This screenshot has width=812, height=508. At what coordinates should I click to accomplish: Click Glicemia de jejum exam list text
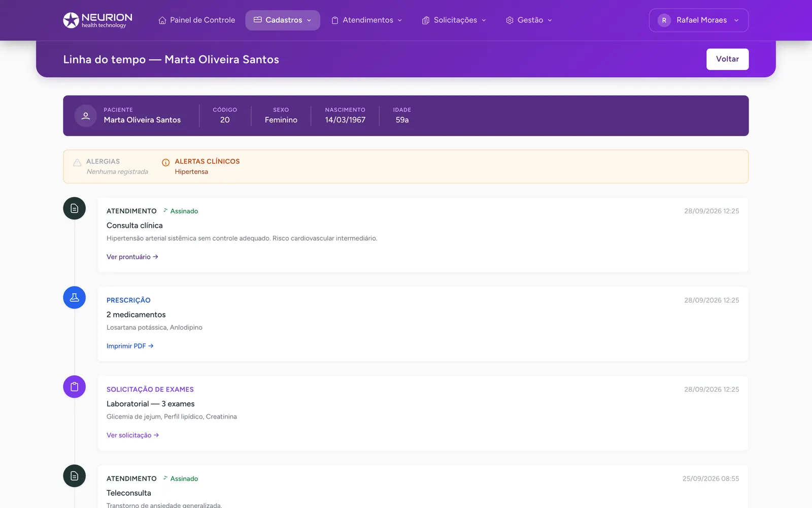pos(172,417)
